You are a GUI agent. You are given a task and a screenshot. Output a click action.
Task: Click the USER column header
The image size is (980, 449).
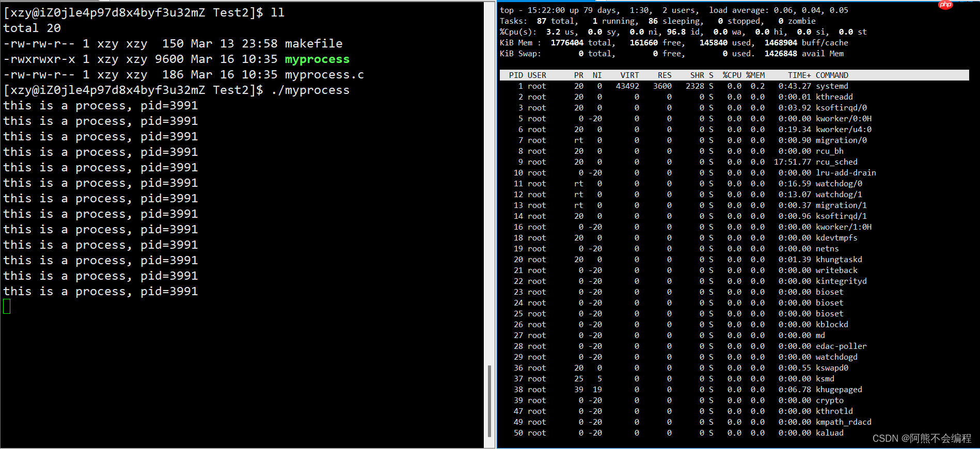[536, 75]
